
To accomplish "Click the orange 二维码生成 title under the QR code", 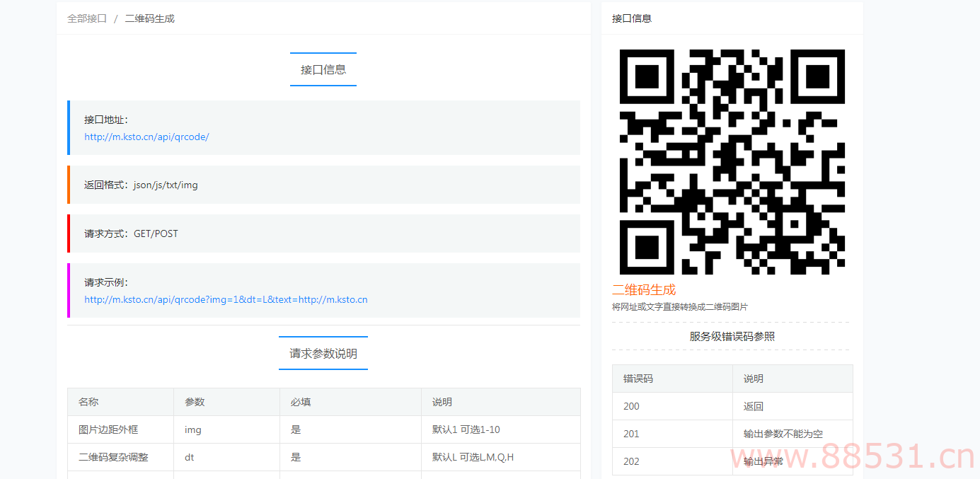I will [x=644, y=289].
